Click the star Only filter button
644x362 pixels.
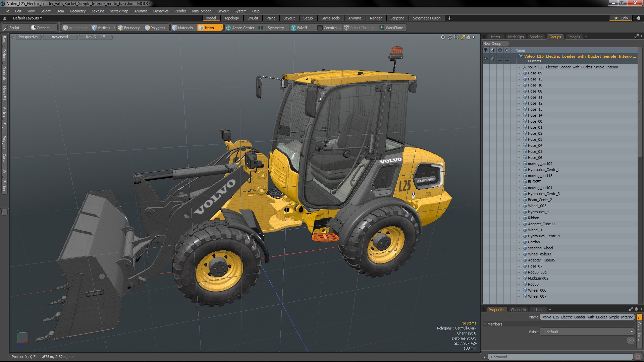coord(621,18)
